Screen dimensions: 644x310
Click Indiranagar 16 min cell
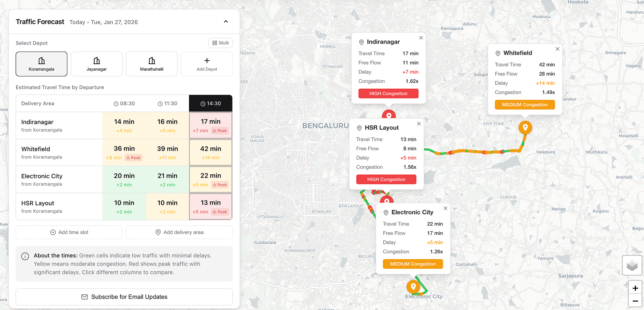[x=167, y=125]
